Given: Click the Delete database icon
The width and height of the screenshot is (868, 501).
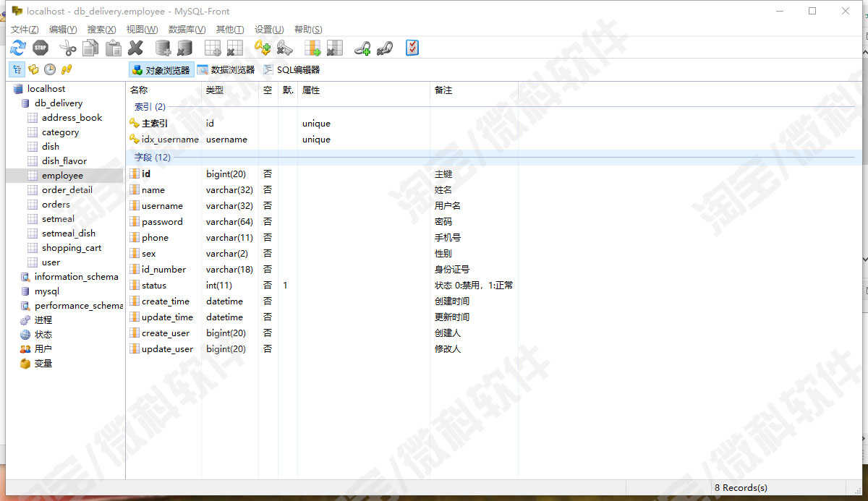Looking at the screenshot, I should pos(184,48).
